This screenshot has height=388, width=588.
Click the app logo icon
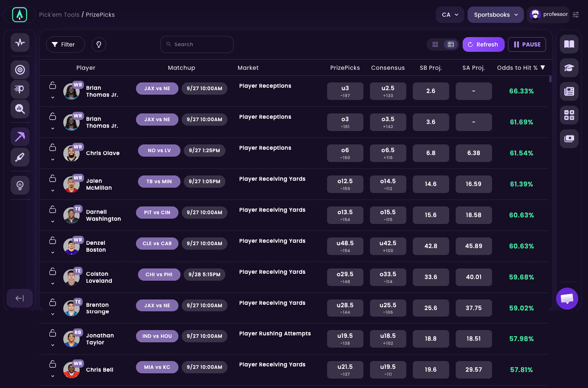(x=20, y=15)
